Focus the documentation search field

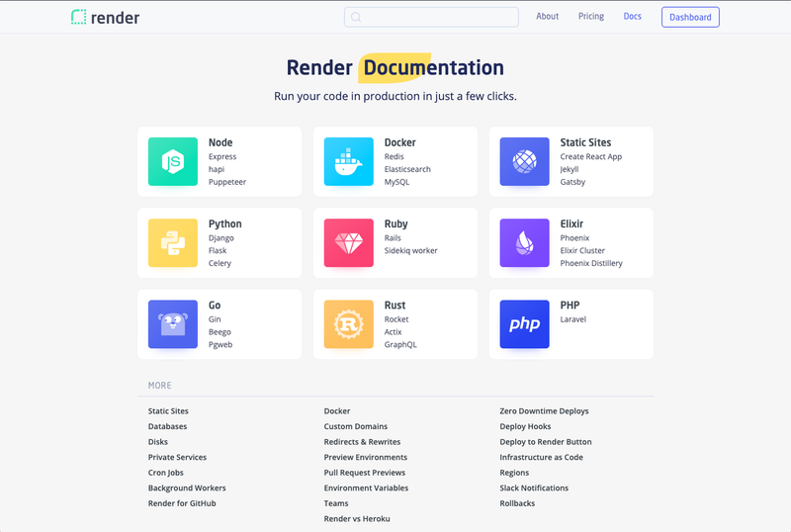pyautogui.click(x=431, y=17)
